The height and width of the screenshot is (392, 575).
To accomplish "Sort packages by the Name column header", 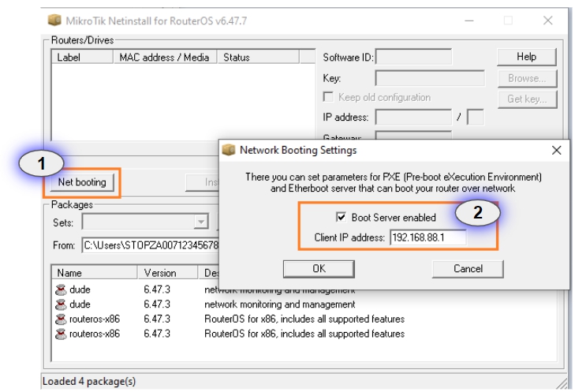I will pos(95,273).
